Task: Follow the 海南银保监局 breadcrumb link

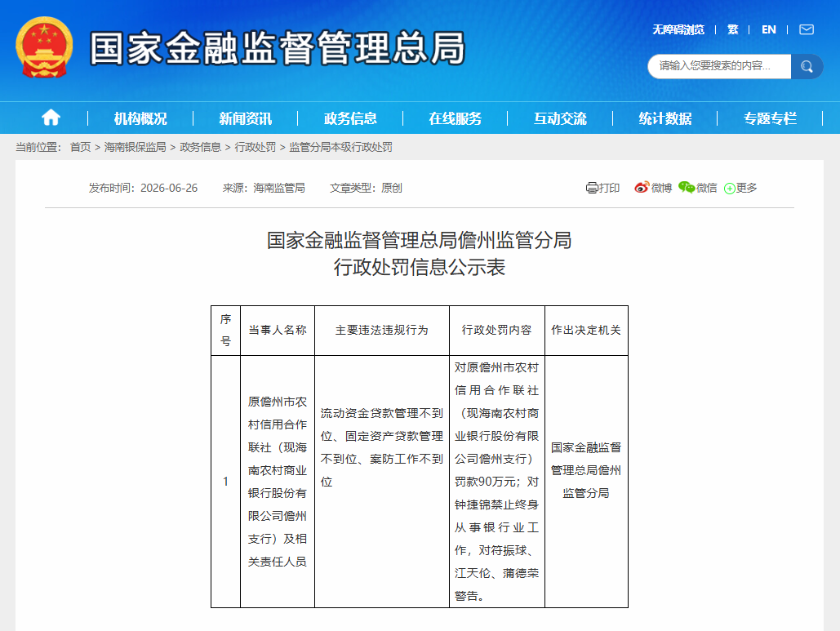Action: click(x=135, y=147)
